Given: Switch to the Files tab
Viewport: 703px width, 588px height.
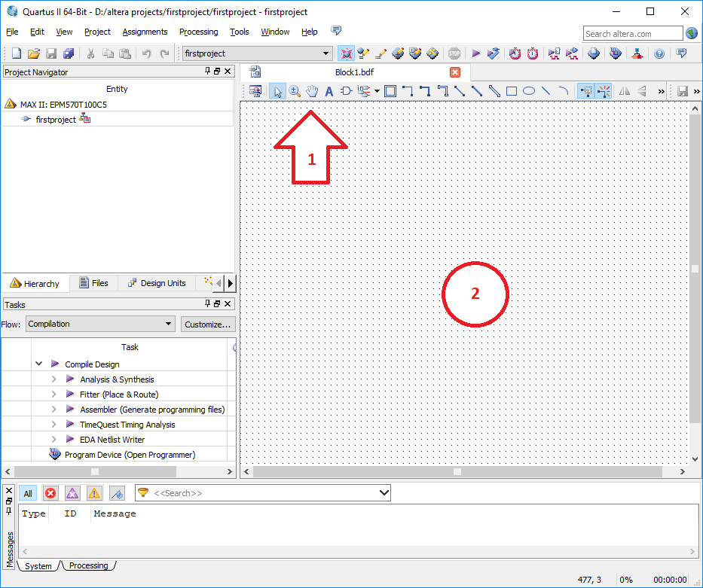Looking at the screenshot, I should (93, 283).
